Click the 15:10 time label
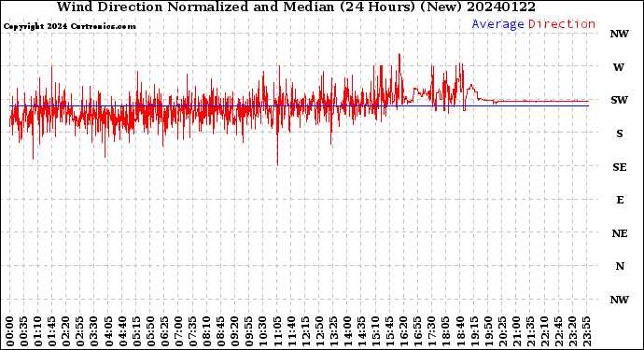Viewport: 644px width, 350px height. coord(375,331)
